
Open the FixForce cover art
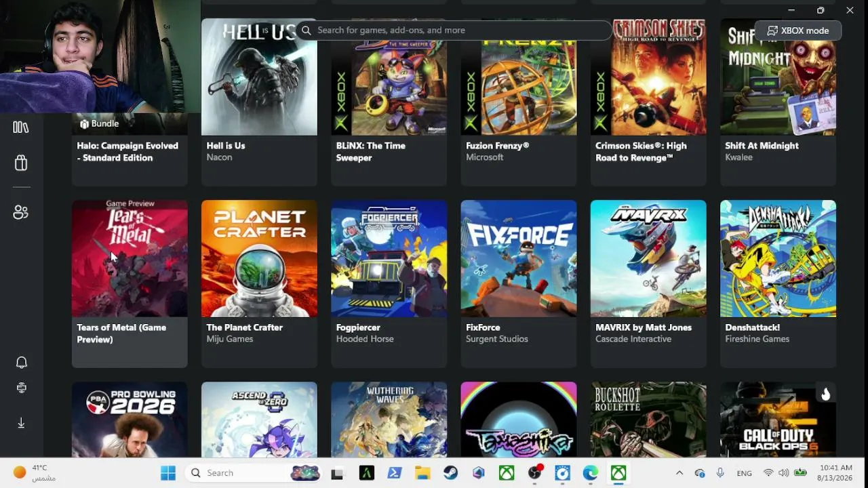pos(519,258)
